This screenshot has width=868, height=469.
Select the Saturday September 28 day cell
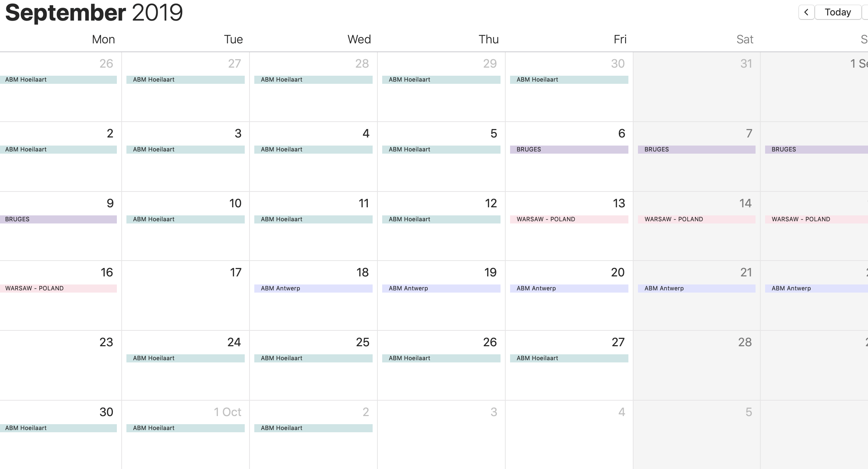coord(696,371)
